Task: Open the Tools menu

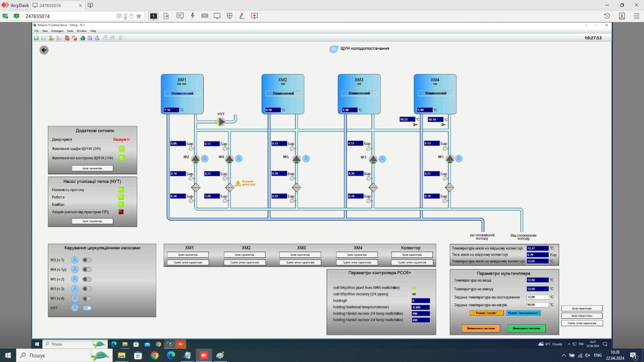Action: 70,31
